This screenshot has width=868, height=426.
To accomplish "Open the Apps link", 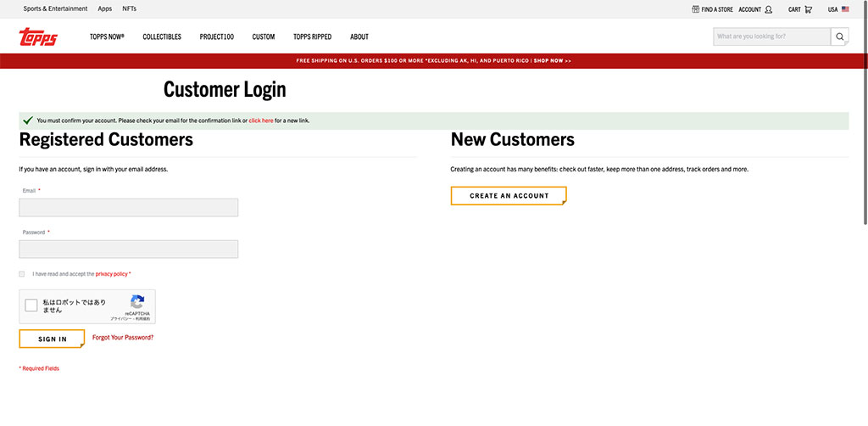I will pyautogui.click(x=104, y=8).
